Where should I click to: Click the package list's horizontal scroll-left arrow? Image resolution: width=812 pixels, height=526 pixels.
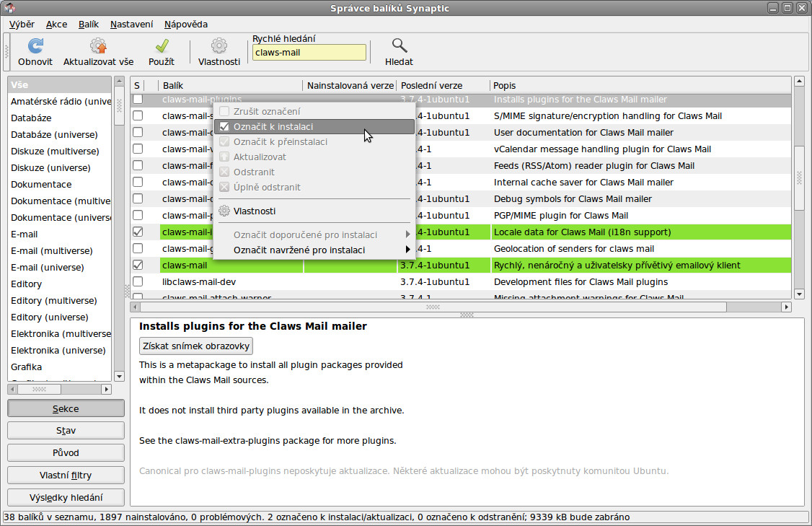click(136, 307)
